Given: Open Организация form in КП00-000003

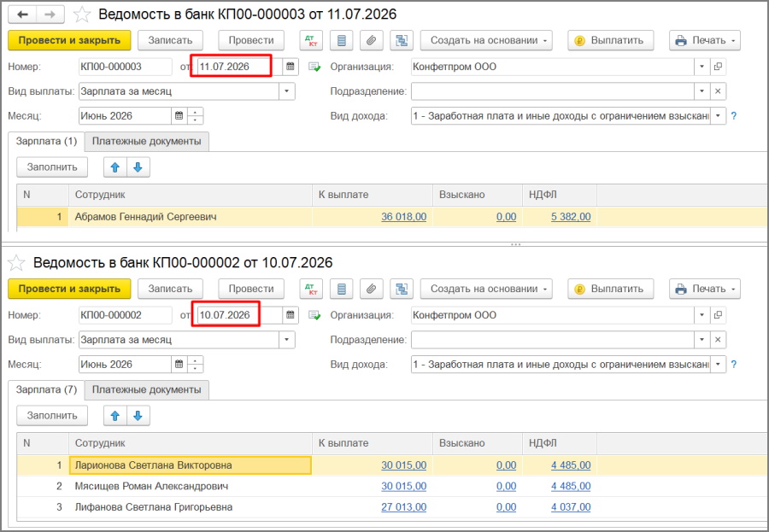Looking at the screenshot, I should pos(718,67).
